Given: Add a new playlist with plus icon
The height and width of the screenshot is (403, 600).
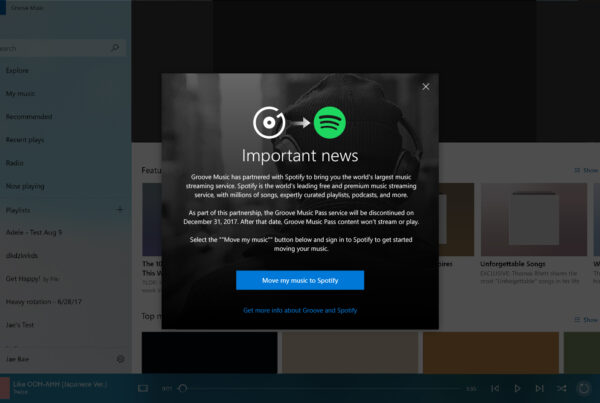Looking at the screenshot, I should point(120,210).
